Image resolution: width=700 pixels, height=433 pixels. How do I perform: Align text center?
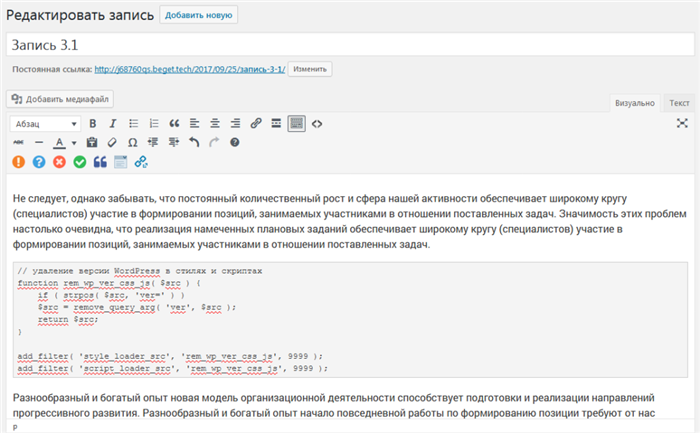pyautogui.click(x=215, y=124)
